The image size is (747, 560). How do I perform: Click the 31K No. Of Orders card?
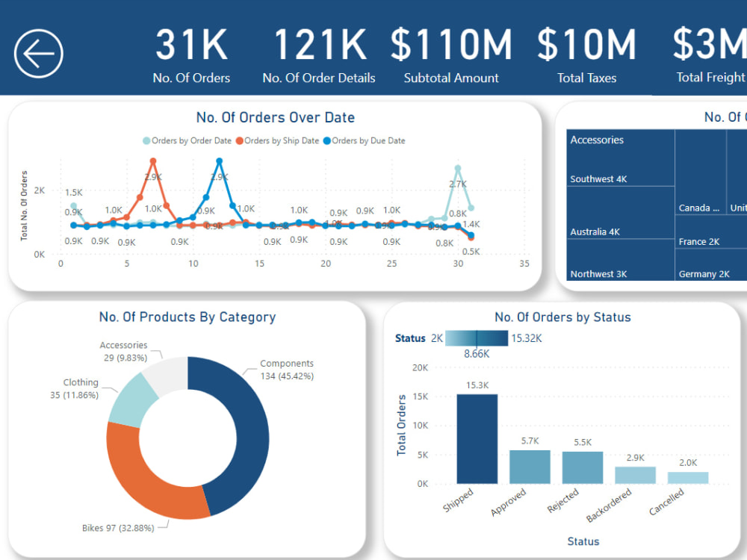[190, 52]
